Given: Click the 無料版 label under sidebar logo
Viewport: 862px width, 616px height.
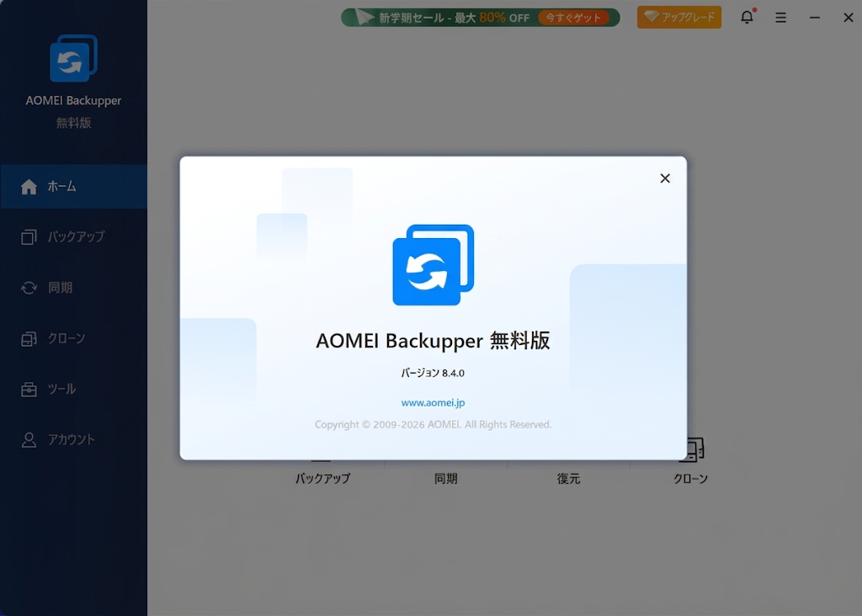Looking at the screenshot, I should pos(74,123).
